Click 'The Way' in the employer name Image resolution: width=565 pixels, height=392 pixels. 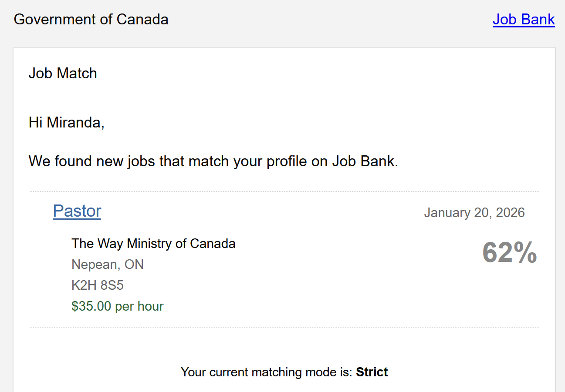pyautogui.click(x=98, y=243)
